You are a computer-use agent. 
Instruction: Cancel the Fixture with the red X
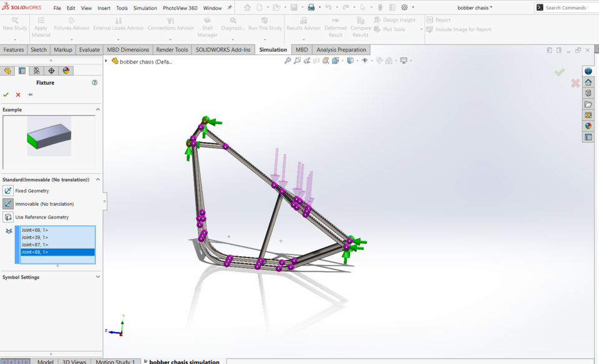pos(17,95)
